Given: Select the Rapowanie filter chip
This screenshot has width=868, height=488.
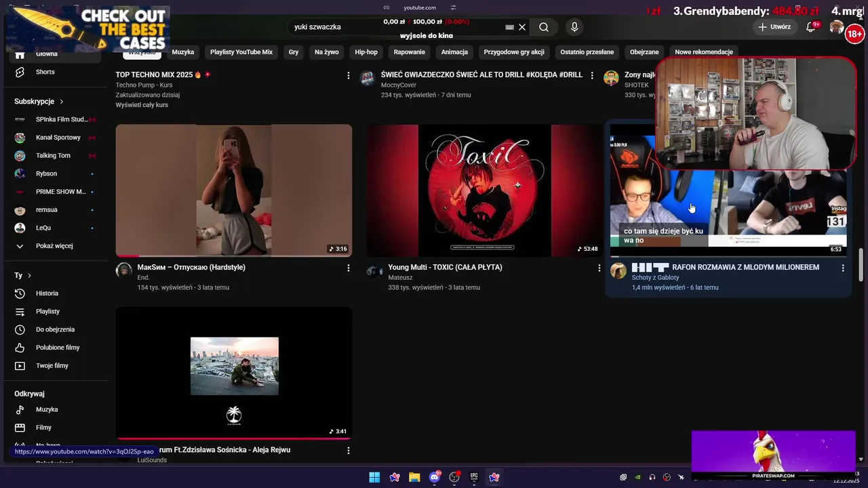Looking at the screenshot, I should 410,52.
